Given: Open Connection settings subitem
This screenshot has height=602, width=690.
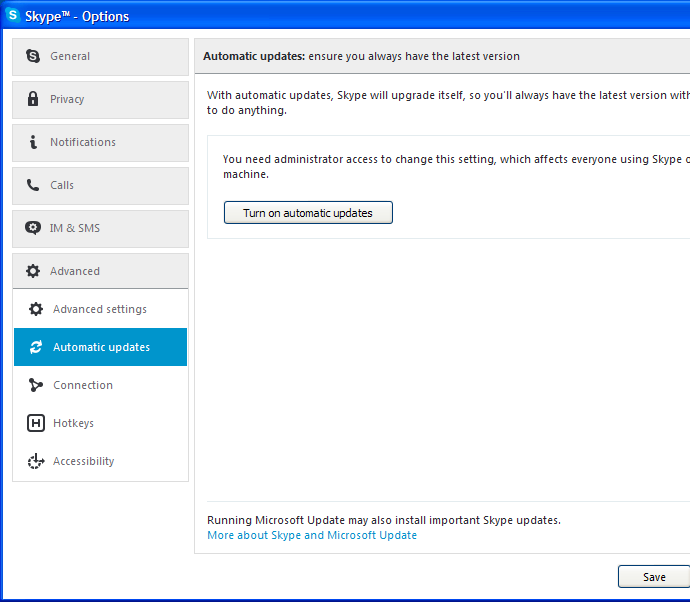Looking at the screenshot, I should click(x=100, y=385).
